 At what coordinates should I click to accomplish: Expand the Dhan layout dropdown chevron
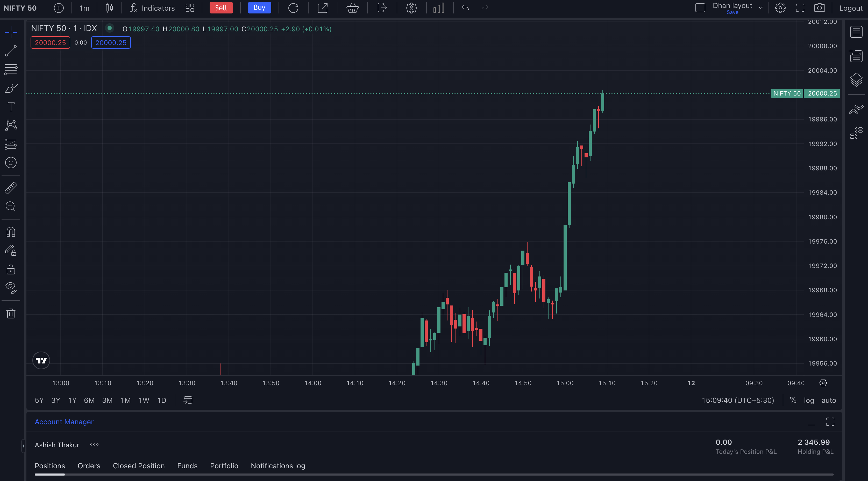(760, 8)
